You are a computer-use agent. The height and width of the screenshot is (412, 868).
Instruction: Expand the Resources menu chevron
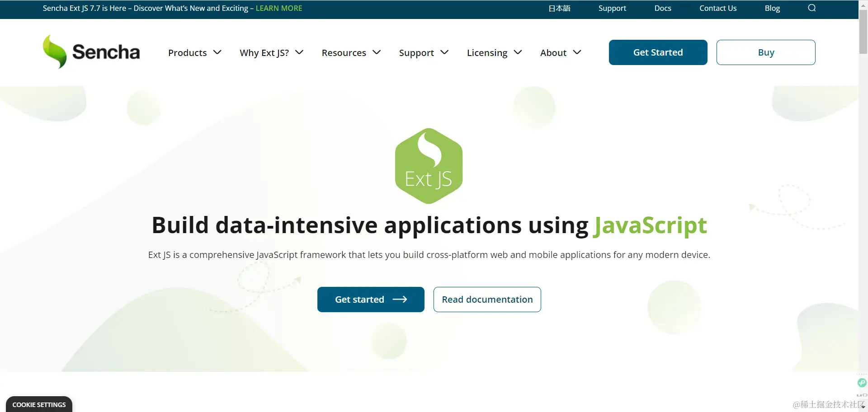coord(377,52)
